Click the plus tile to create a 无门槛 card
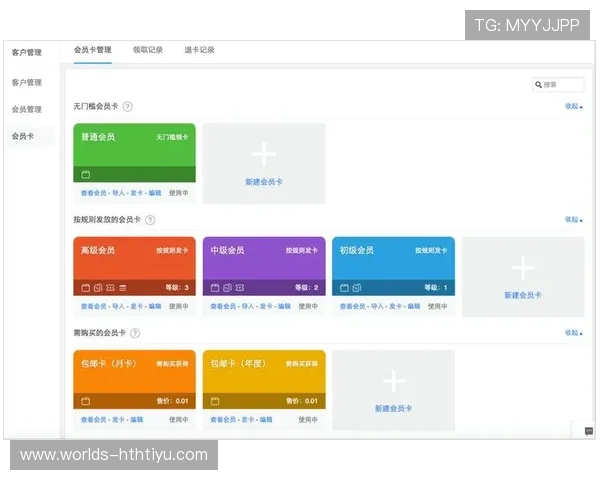Image resolution: width=600 pixels, height=480 pixels. (264, 163)
